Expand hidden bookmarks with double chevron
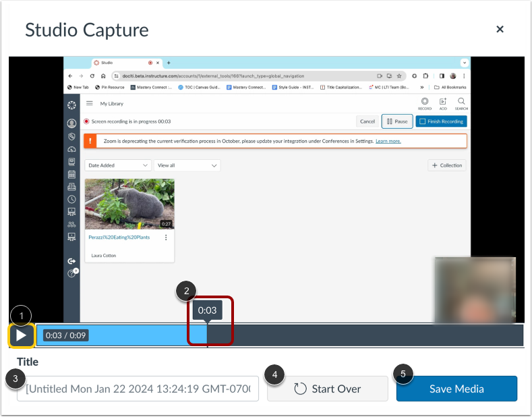The height and width of the screenshot is (417, 532). tap(421, 87)
